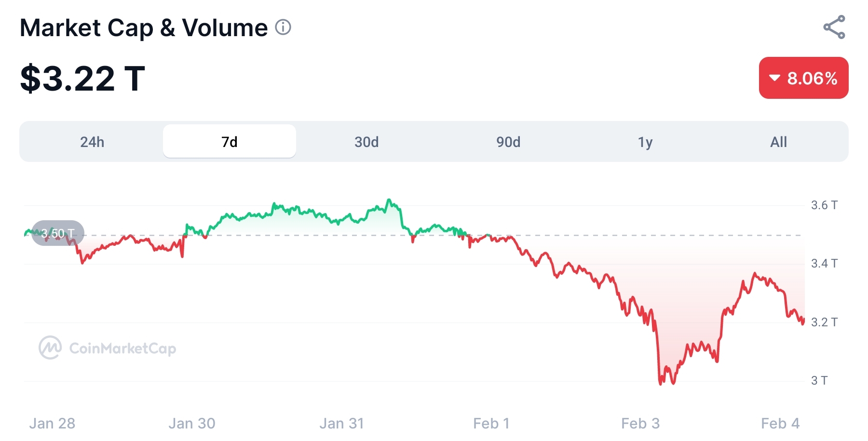The width and height of the screenshot is (868, 441).
Task: Click the 3.6 T axis label
Action: [x=824, y=205]
